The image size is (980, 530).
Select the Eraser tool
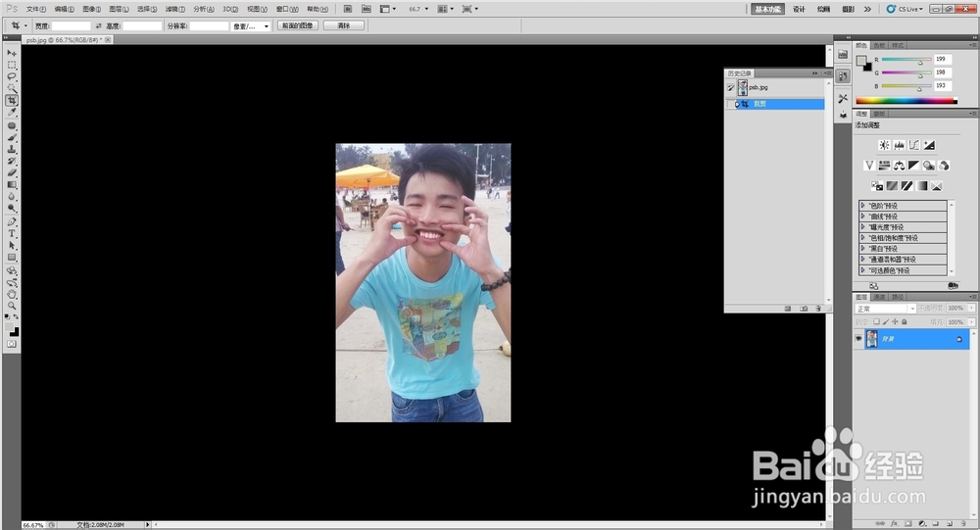pos(12,173)
